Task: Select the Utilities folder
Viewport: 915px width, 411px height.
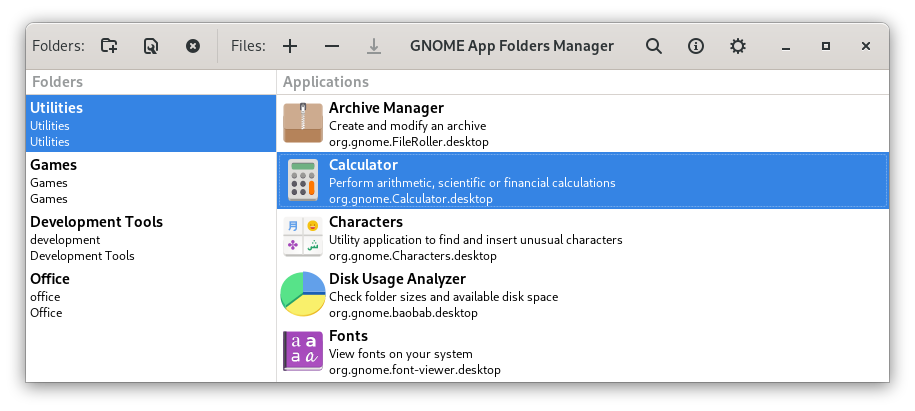Action: click(x=151, y=124)
